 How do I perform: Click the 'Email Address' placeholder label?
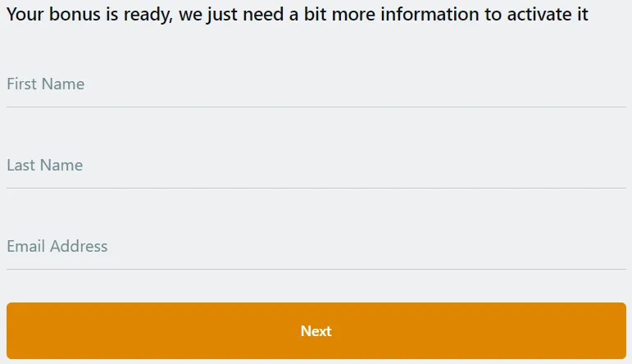tap(57, 247)
